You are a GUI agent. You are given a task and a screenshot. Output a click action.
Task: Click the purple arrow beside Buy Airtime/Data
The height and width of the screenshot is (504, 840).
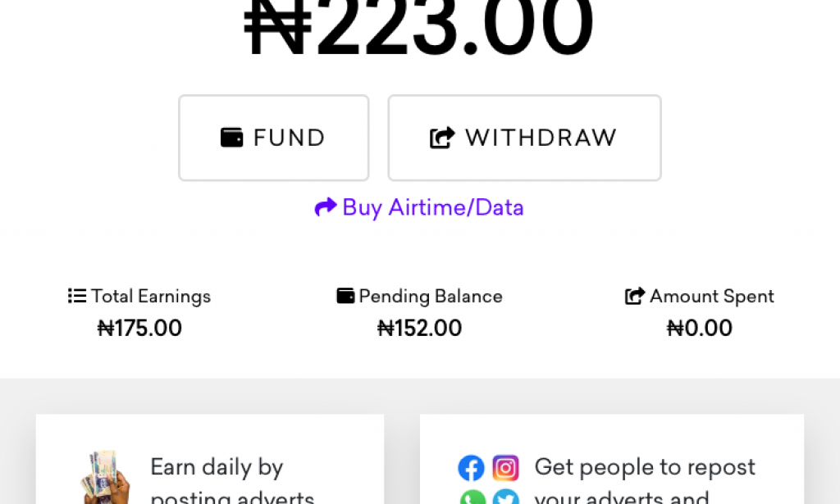[x=326, y=207]
